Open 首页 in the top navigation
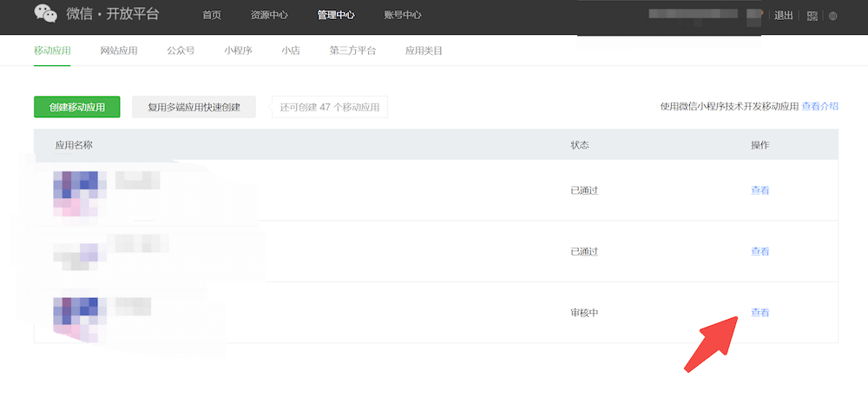Image resolution: width=868 pixels, height=418 pixels. pos(212,16)
